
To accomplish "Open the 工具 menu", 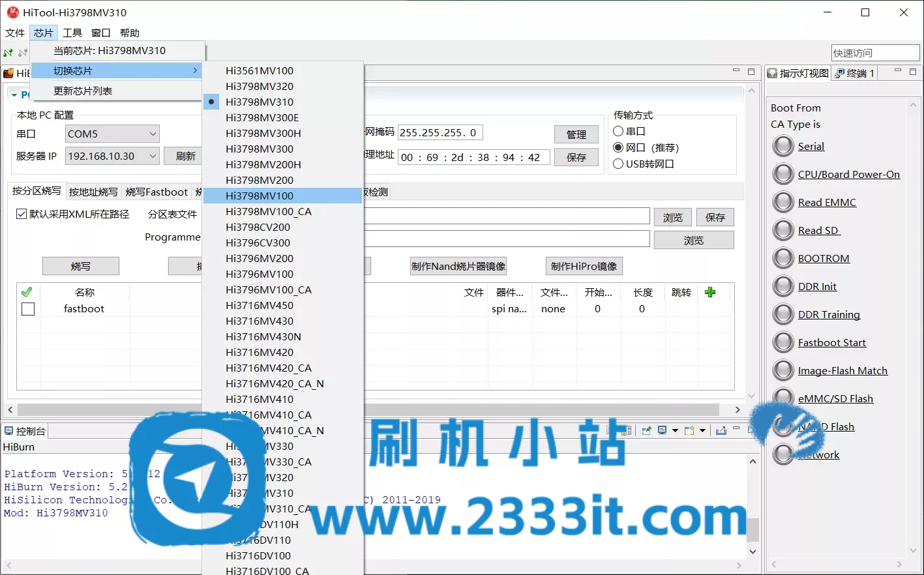I will click(x=72, y=33).
